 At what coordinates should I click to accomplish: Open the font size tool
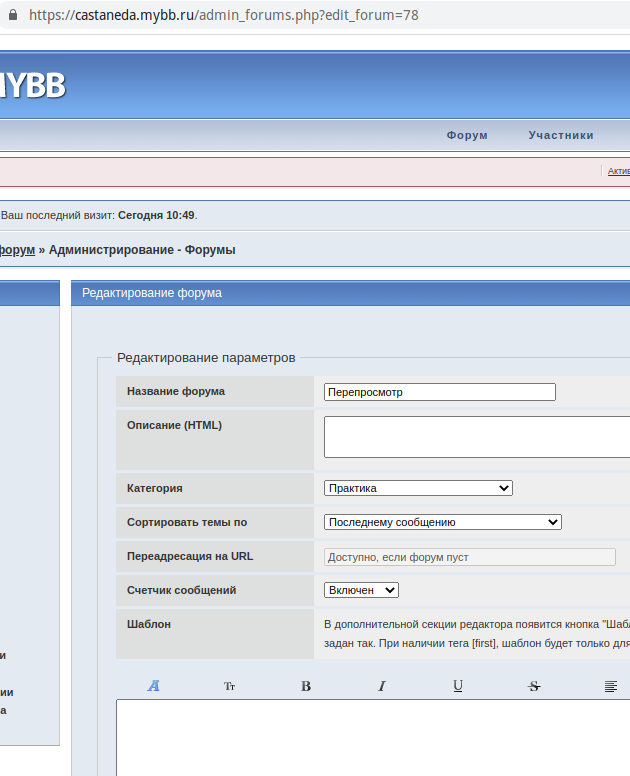230,686
